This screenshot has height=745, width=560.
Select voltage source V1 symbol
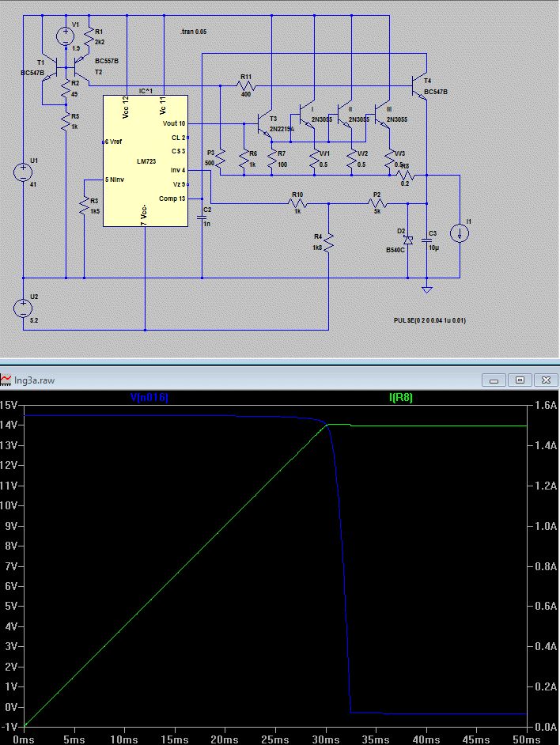coord(65,36)
